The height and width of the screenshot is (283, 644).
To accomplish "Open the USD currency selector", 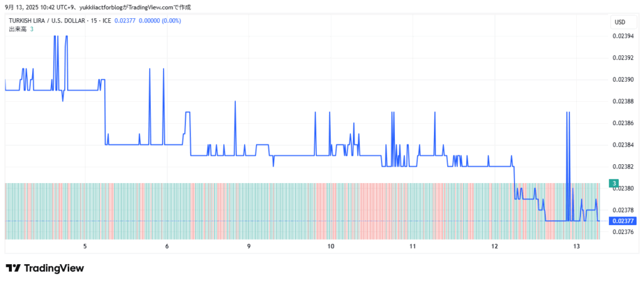I will tap(619, 22).
